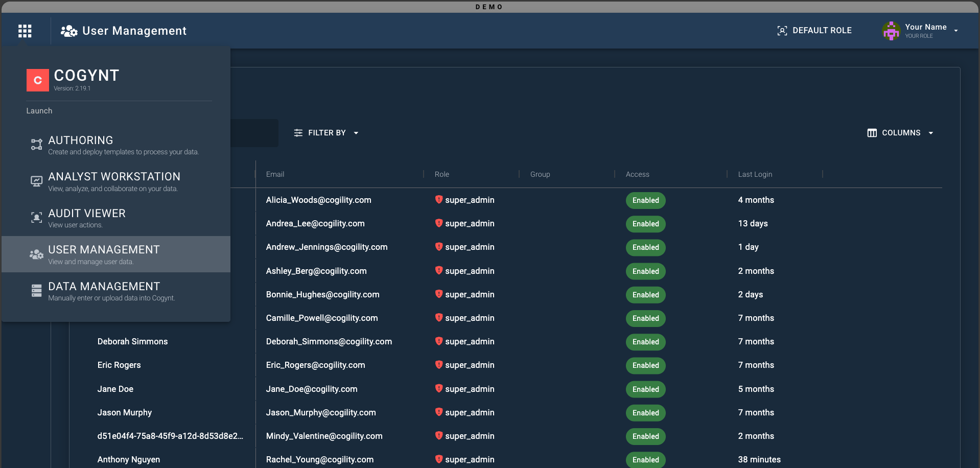Select the Authoring template icon

[x=36, y=144]
